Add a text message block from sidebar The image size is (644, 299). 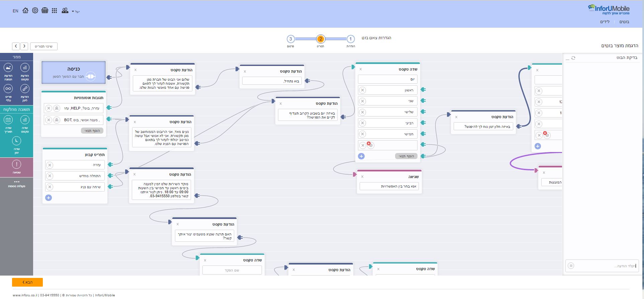25,72
